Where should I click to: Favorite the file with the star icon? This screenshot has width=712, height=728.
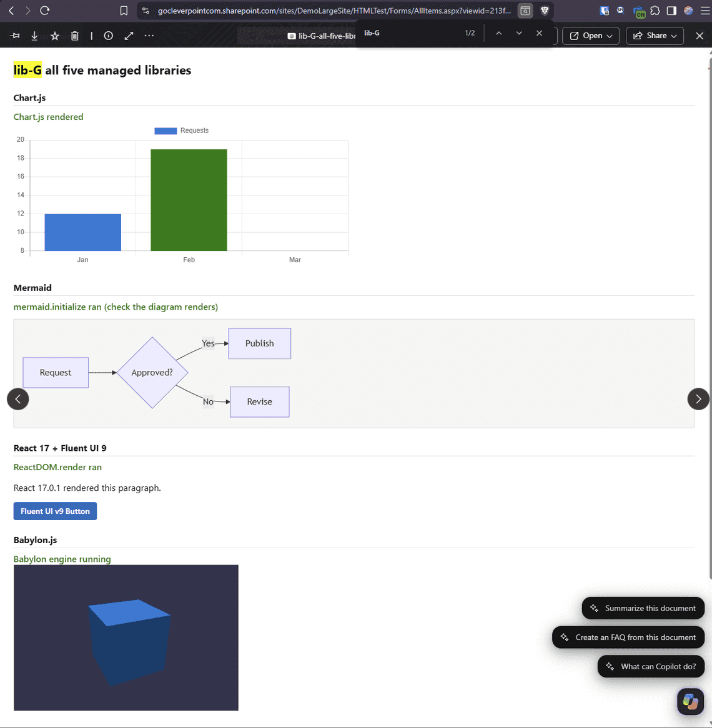(x=55, y=36)
